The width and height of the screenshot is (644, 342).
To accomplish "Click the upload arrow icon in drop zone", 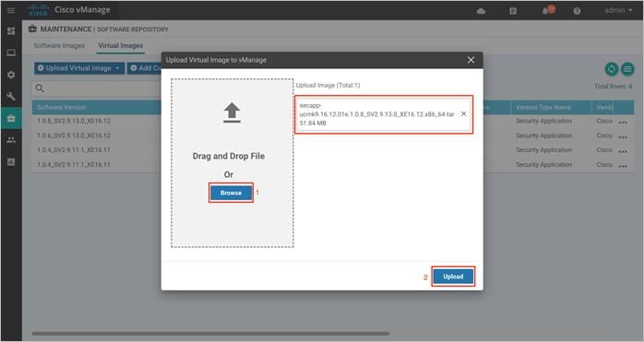I will (232, 112).
